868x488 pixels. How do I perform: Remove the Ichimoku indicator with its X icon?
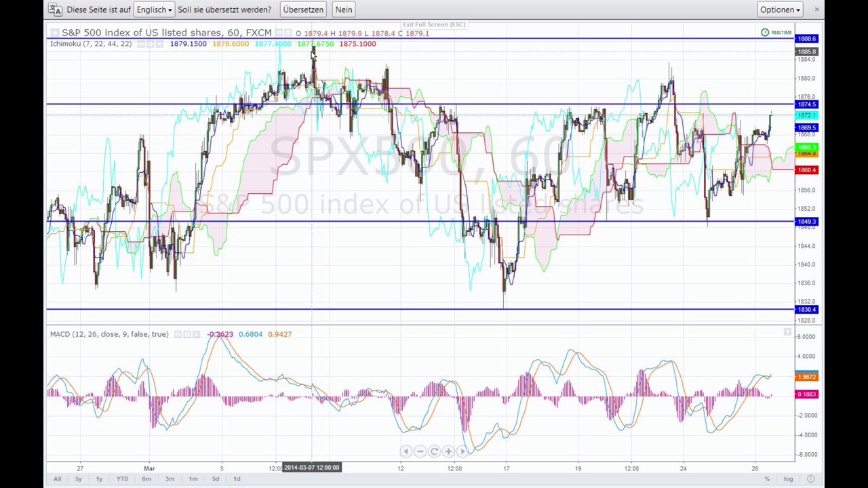[x=159, y=44]
